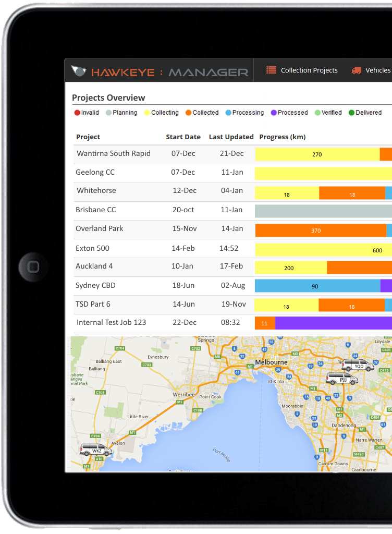This screenshot has width=392, height=534.
Task: Sort by the Last Updated column header
Action: pos(231,137)
